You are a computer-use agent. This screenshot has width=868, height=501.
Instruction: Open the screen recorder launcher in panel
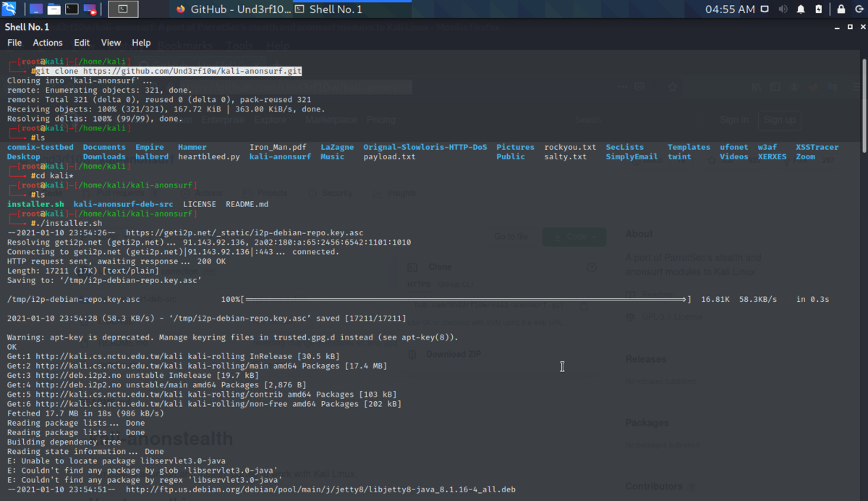click(x=90, y=9)
